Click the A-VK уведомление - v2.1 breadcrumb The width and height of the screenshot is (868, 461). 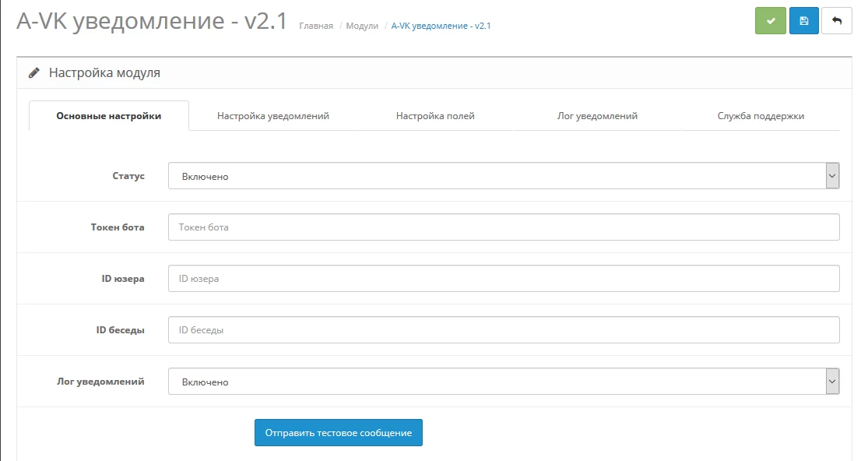(441, 26)
